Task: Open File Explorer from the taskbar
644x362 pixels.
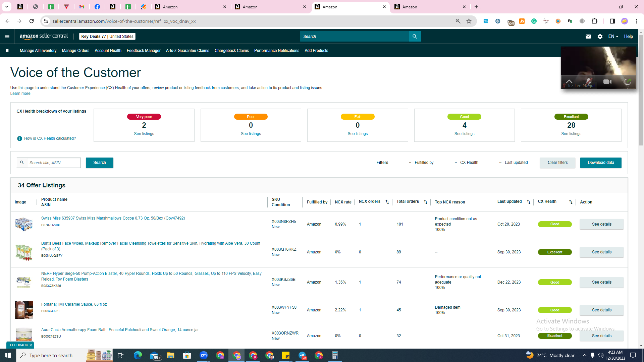Action: click(x=171, y=355)
